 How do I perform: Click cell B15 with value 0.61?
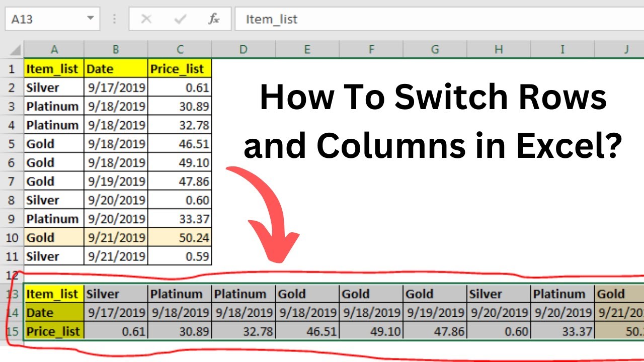coord(116,332)
